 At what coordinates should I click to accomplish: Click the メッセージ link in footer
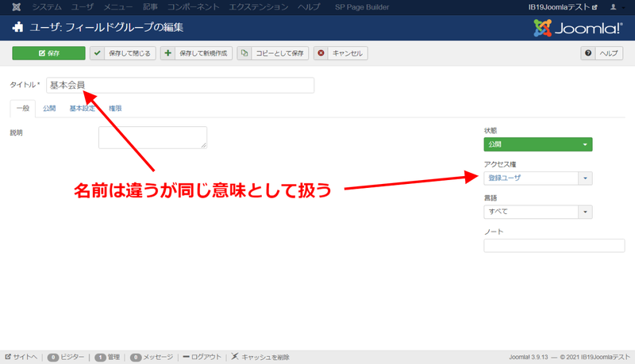pyautogui.click(x=158, y=357)
